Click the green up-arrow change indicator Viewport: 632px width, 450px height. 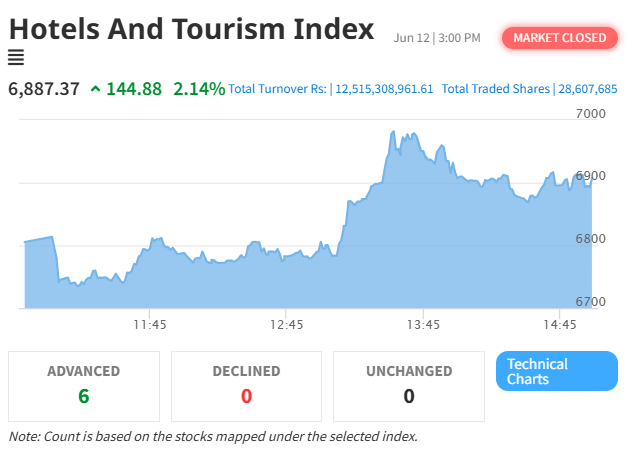(95, 89)
